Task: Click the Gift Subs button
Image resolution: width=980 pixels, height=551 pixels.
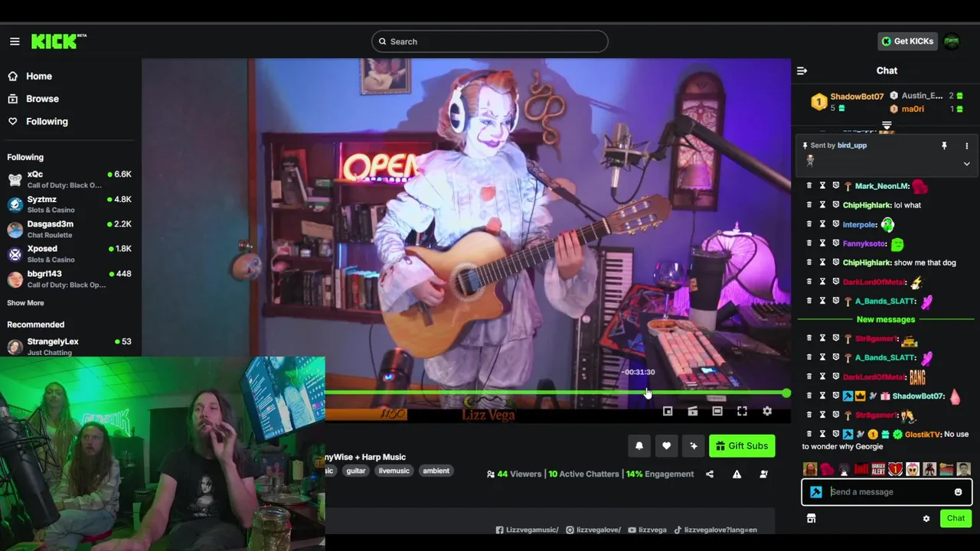Action: [742, 446]
